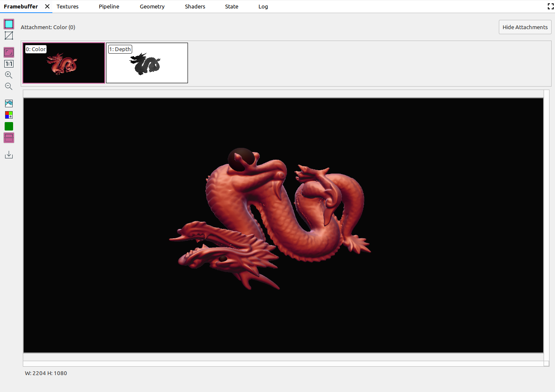Click the zoom in magnifier

coord(9,75)
